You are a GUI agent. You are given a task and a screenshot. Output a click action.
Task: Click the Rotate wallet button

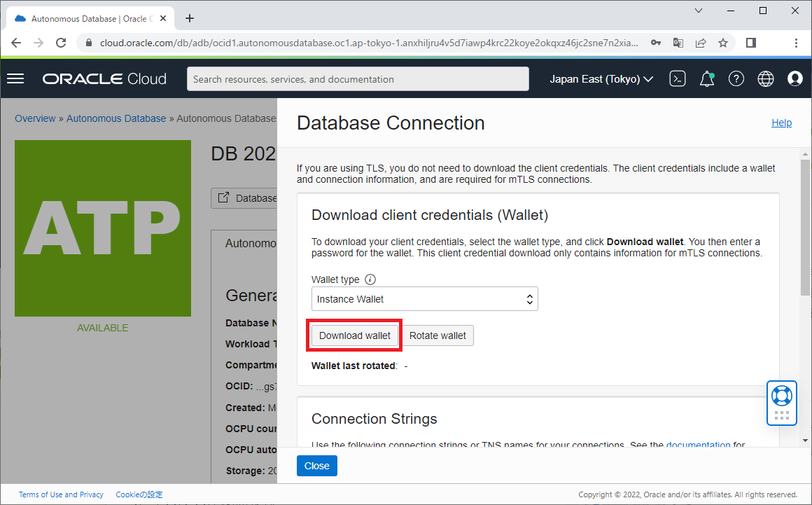pyautogui.click(x=437, y=335)
